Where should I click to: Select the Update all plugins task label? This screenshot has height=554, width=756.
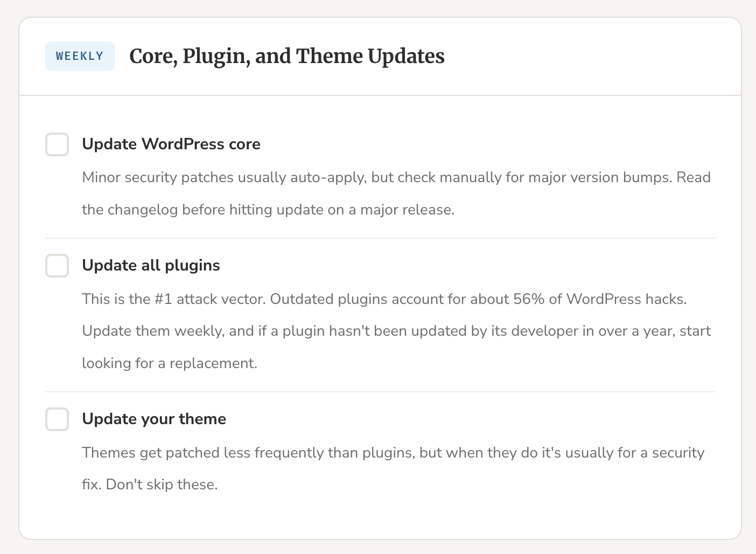click(x=151, y=265)
